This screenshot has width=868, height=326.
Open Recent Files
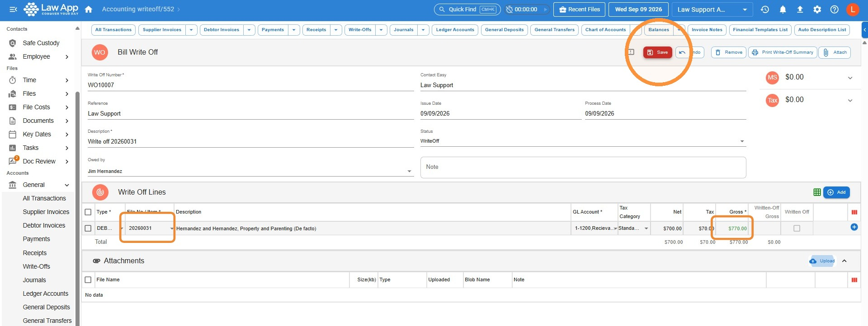coord(580,9)
